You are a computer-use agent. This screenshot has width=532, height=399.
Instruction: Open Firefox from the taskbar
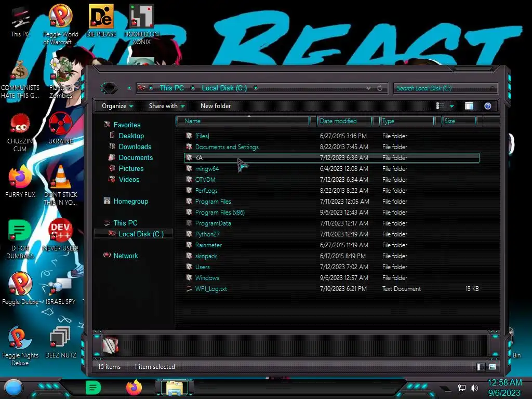pyautogui.click(x=134, y=388)
